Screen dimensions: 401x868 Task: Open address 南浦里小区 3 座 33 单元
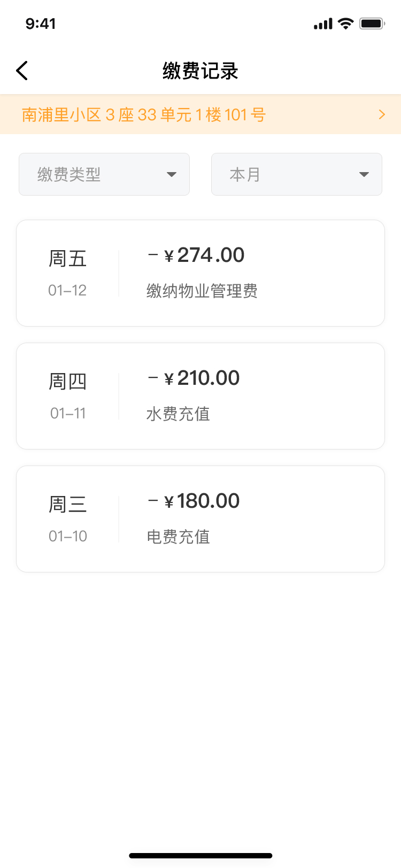pos(144,115)
